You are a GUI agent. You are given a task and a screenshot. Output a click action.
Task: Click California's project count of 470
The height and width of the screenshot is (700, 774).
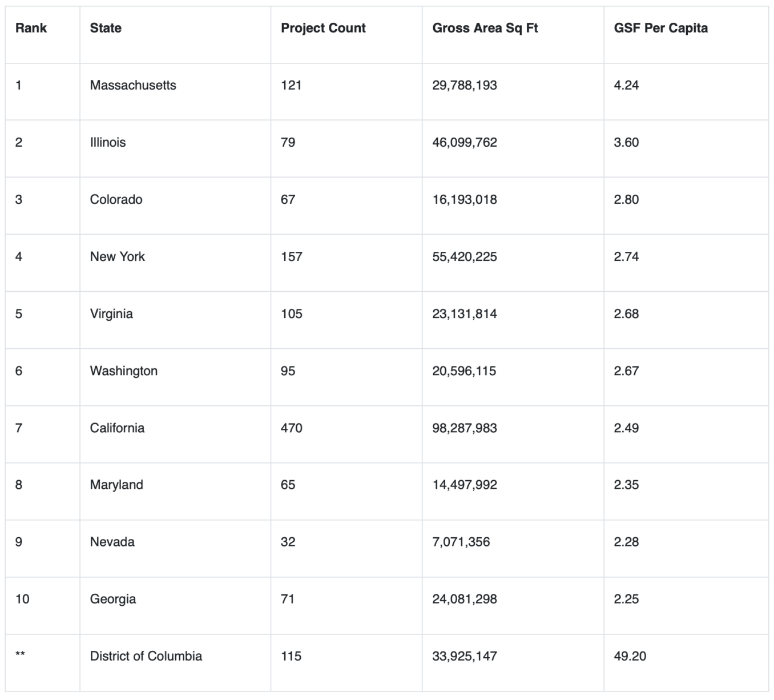point(291,428)
